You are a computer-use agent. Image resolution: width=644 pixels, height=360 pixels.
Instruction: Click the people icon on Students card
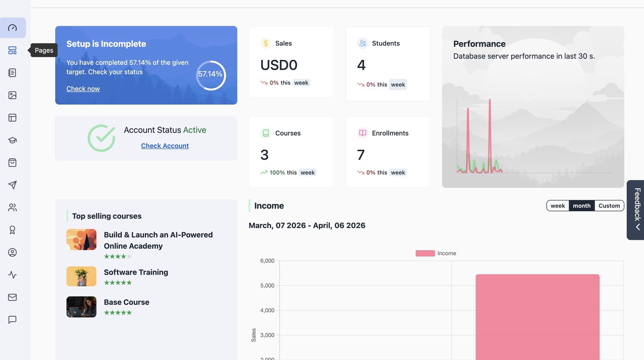tap(363, 43)
